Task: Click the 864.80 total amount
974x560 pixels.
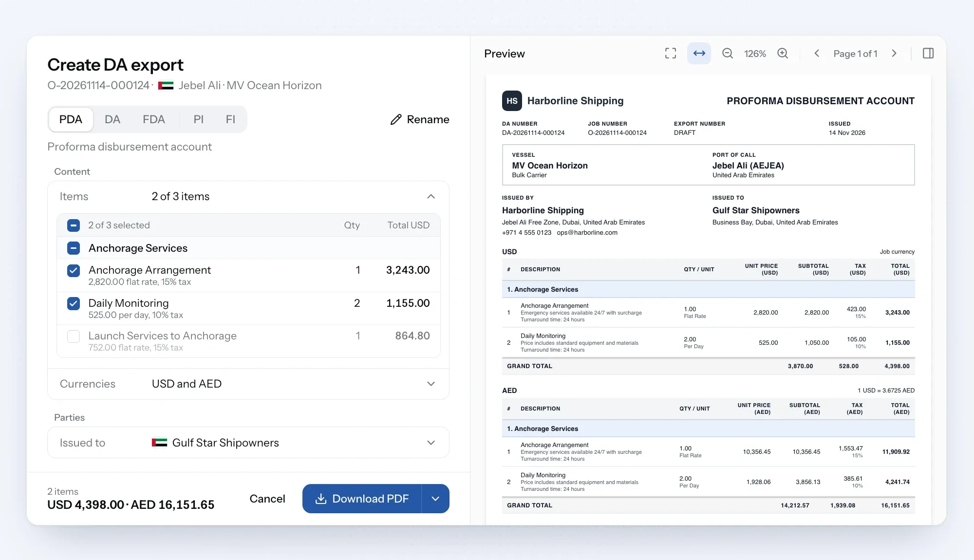Action: [412, 336]
